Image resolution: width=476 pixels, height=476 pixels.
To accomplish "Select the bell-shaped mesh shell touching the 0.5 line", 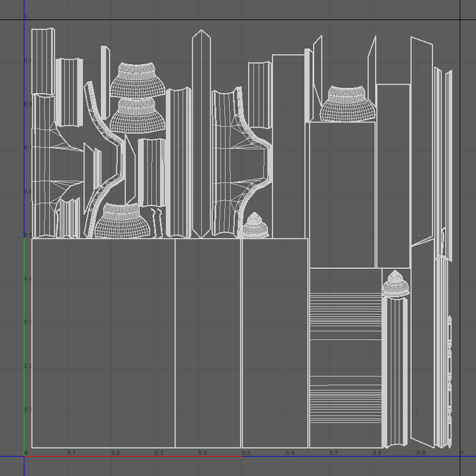I will (122, 220).
